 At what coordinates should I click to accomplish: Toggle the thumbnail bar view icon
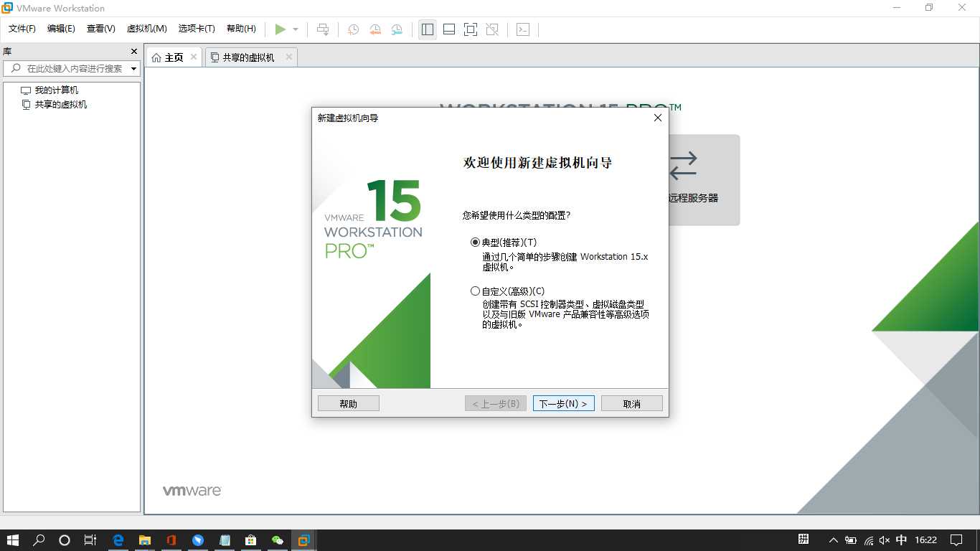click(449, 29)
